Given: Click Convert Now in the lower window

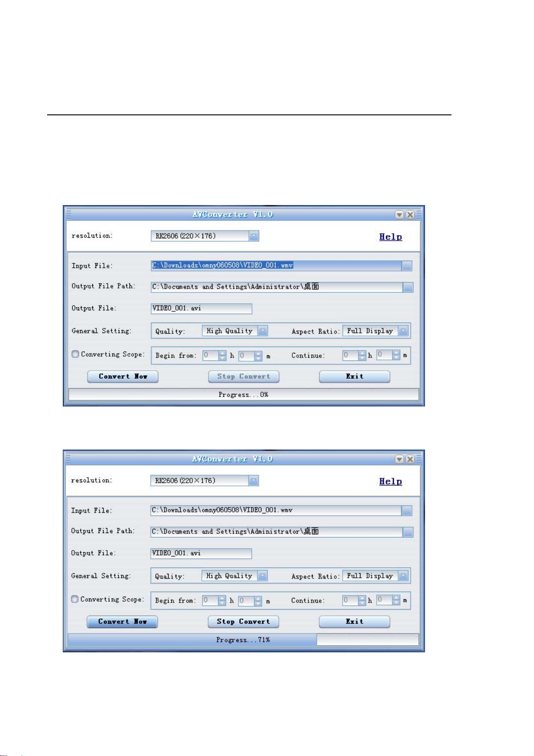Looking at the screenshot, I should 122,622.
